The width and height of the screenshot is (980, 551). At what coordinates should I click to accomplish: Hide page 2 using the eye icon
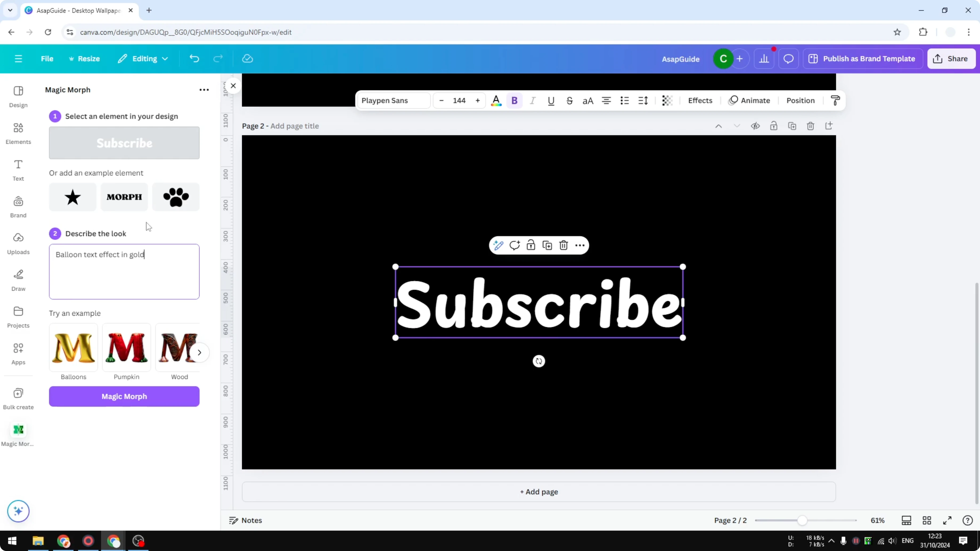[756, 126]
